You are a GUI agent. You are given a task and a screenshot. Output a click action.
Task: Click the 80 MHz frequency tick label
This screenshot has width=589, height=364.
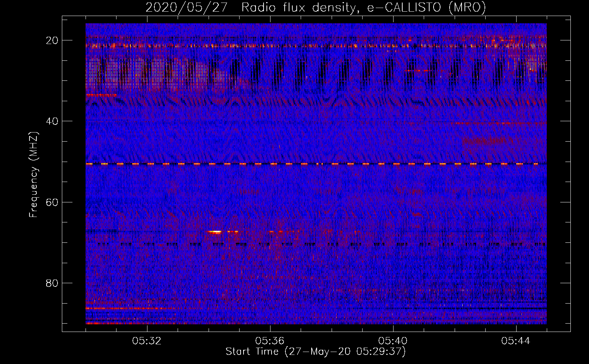pos(52,283)
